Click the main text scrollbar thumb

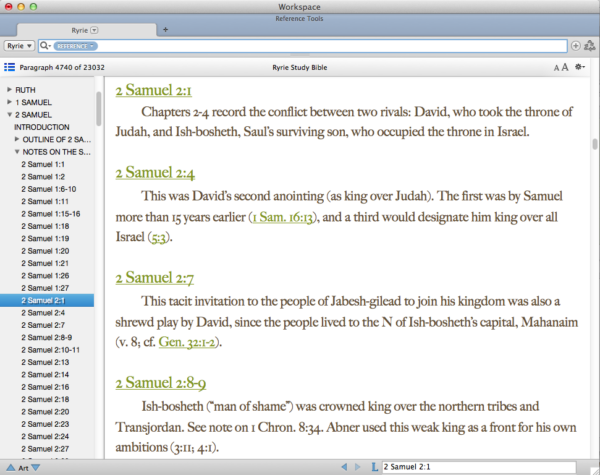[595, 144]
